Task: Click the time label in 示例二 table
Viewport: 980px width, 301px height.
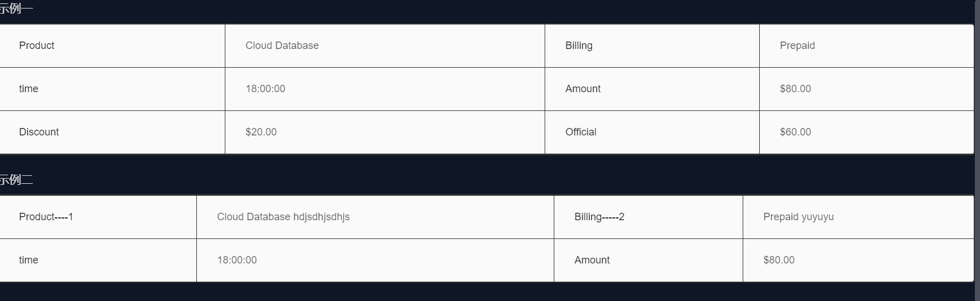Action: coord(28,260)
